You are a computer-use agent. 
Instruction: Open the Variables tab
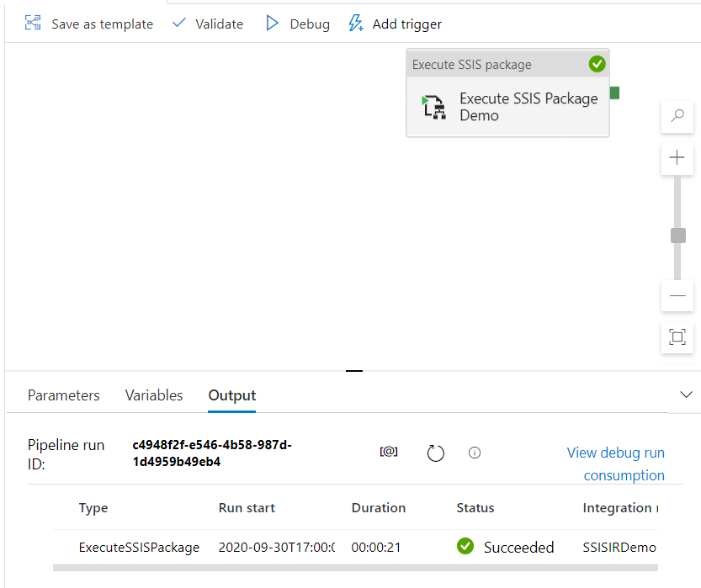pos(153,395)
